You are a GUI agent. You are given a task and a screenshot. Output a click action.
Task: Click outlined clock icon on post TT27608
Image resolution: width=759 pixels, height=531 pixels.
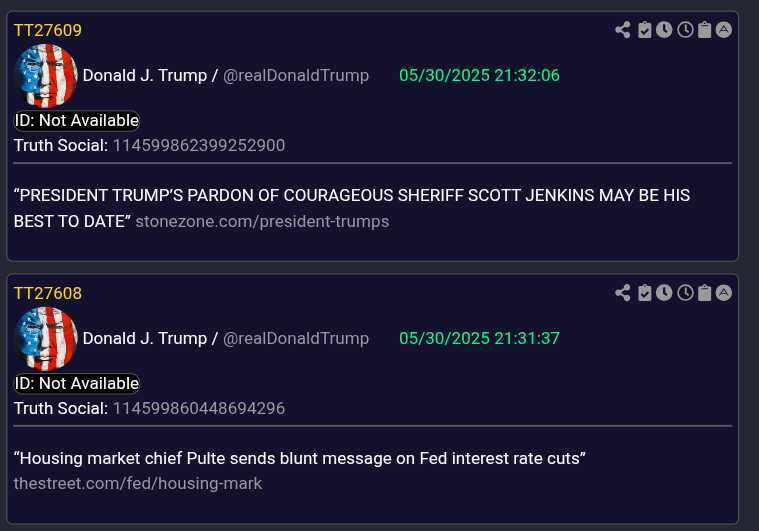pos(685,293)
